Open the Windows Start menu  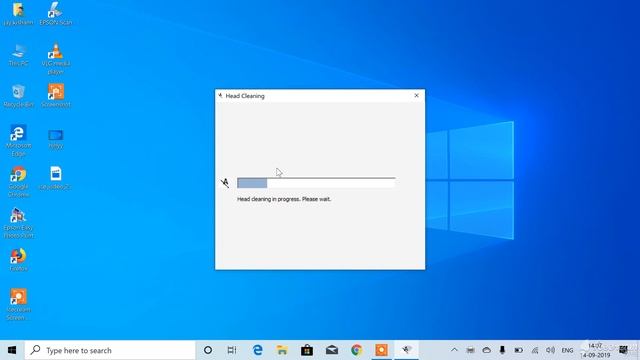[x=12, y=350]
